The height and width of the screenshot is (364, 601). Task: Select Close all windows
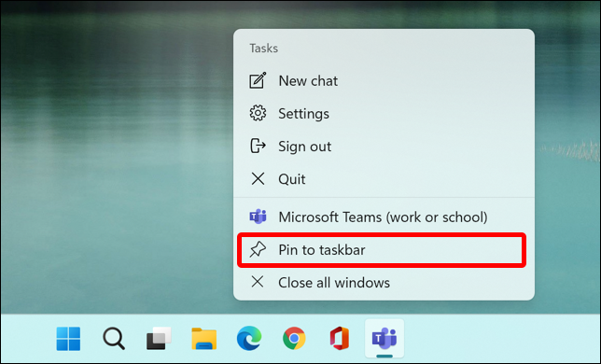tap(384, 283)
